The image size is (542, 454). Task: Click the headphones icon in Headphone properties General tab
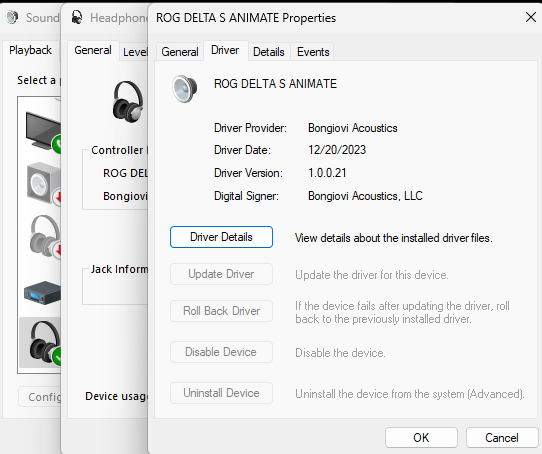pos(128,102)
